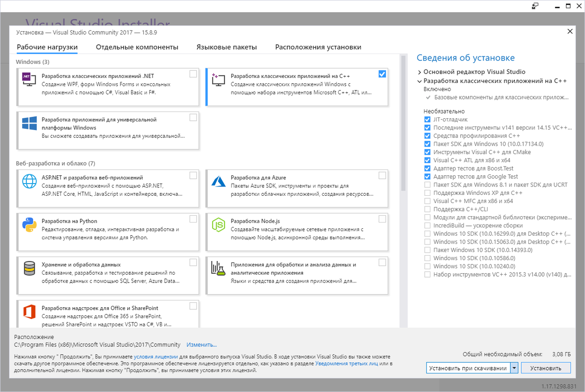585x392 pixels.
Task: Check the data analysis applications workload checkbox
Action: (382, 262)
